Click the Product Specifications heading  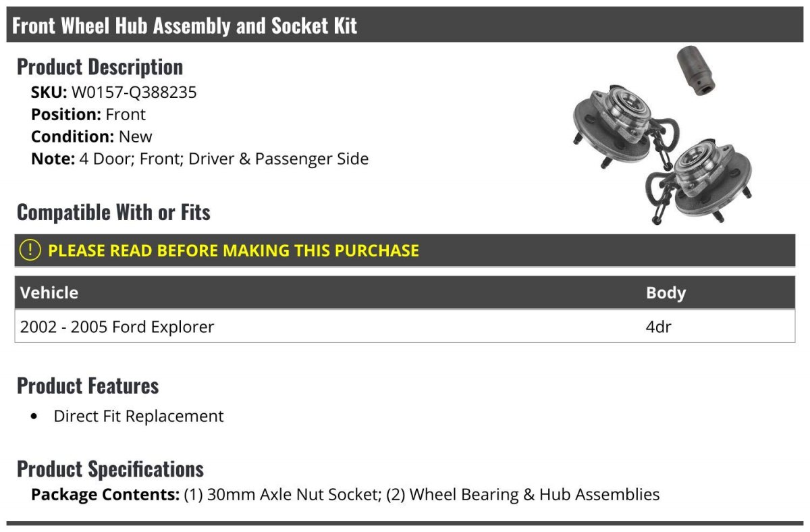point(110,469)
